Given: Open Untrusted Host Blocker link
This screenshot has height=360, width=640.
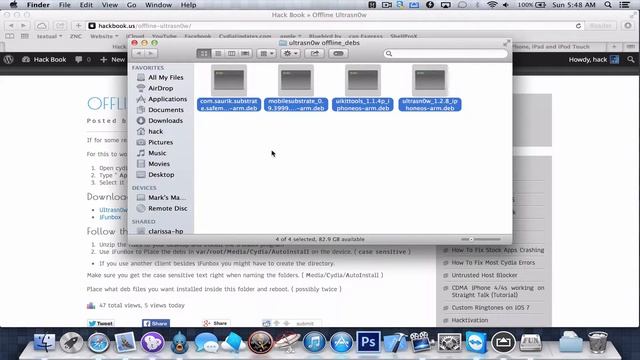Looking at the screenshot, I should click(484, 275).
